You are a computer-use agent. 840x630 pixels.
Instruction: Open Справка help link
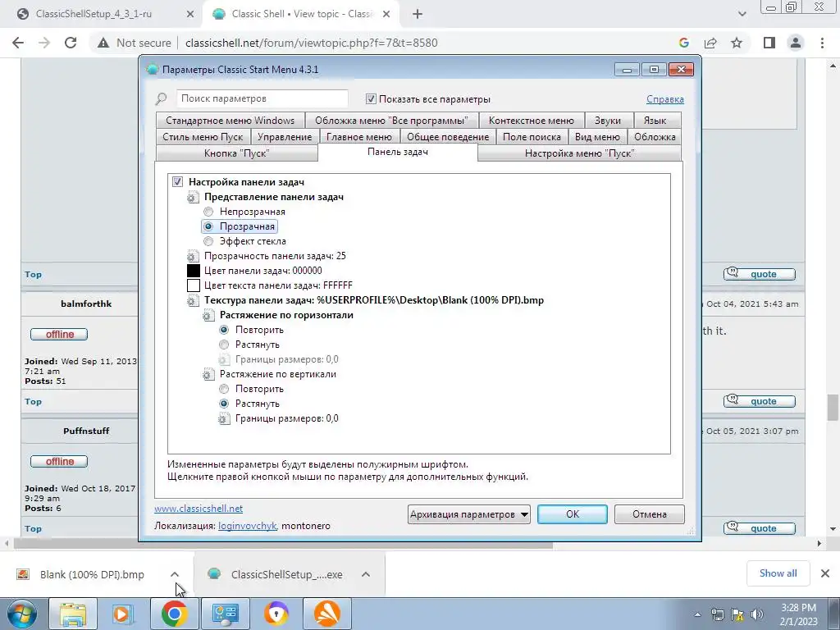click(x=664, y=99)
